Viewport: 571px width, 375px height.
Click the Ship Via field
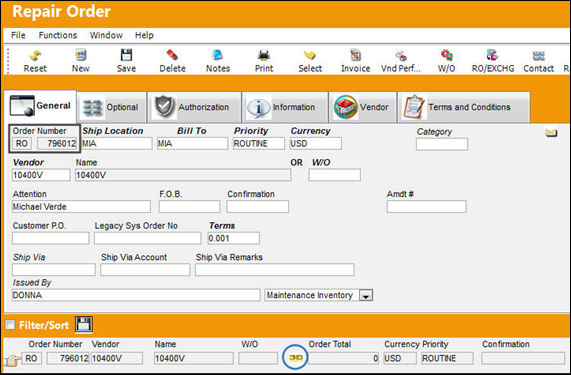[x=54, y=270]
